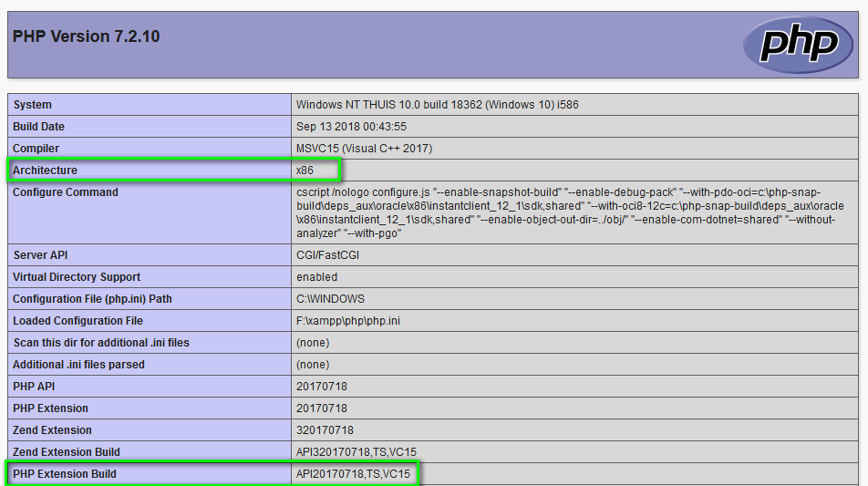
Task: Select the 'MSVC15 (Visual C++ 2017)' value
Action: pyautogui.click(x=365, y=149)
